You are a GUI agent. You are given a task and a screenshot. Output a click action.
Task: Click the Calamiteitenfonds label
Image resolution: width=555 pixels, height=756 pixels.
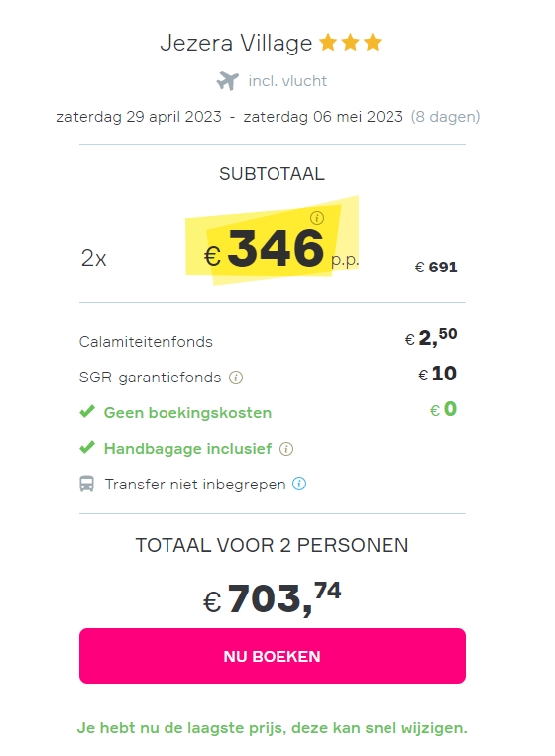pos(146,342)
